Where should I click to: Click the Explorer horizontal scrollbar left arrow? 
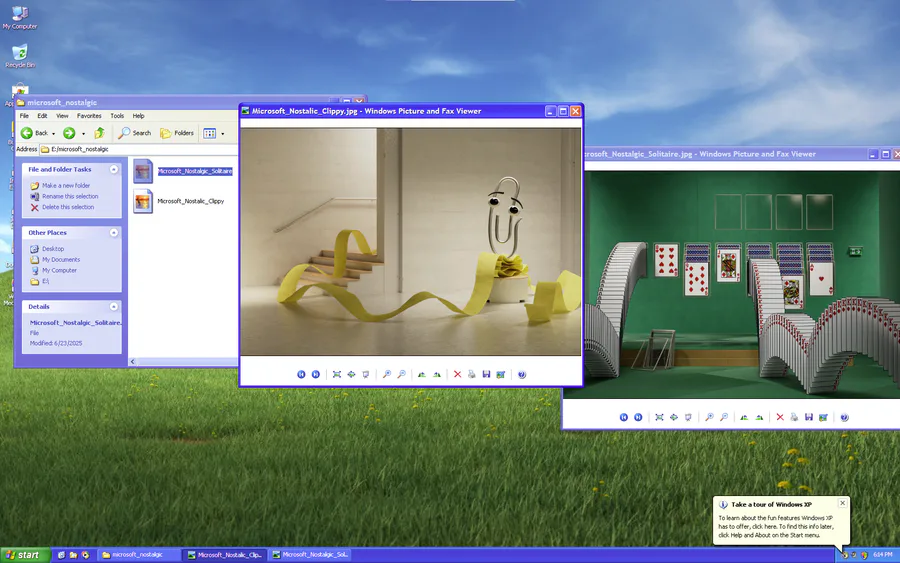point(133,362)
